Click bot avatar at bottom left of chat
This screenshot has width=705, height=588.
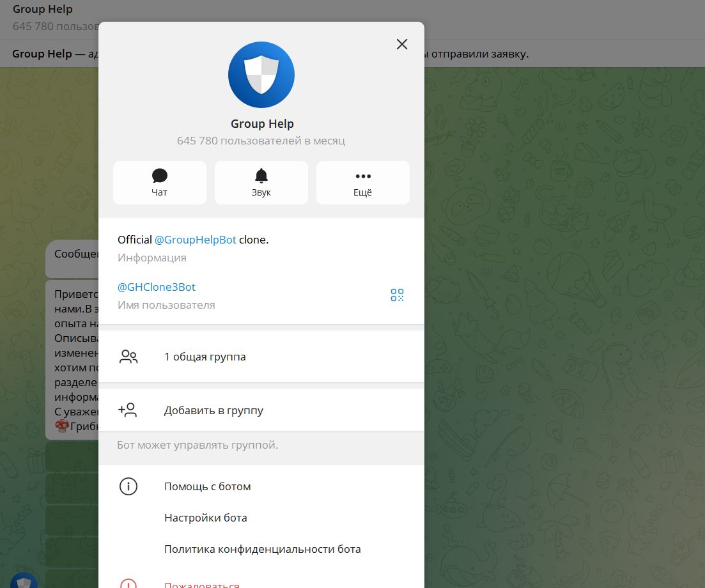tap(24, 580)
